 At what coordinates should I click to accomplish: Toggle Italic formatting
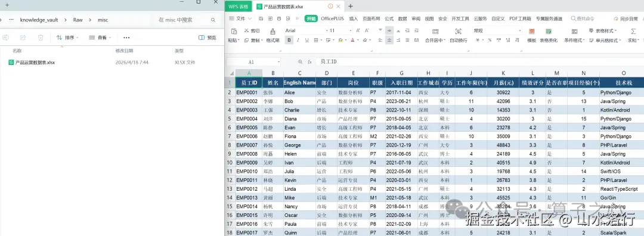(x=298, y=40)
